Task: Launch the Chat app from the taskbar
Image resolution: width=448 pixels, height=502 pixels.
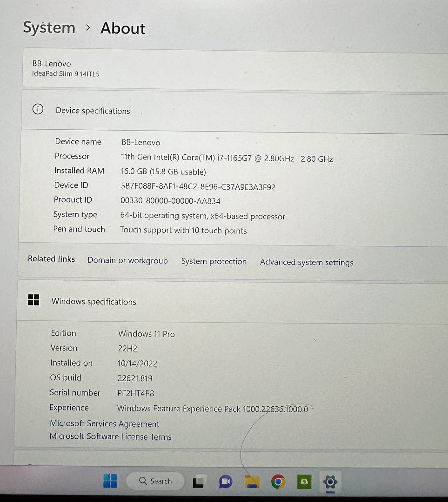Action: 226,482
